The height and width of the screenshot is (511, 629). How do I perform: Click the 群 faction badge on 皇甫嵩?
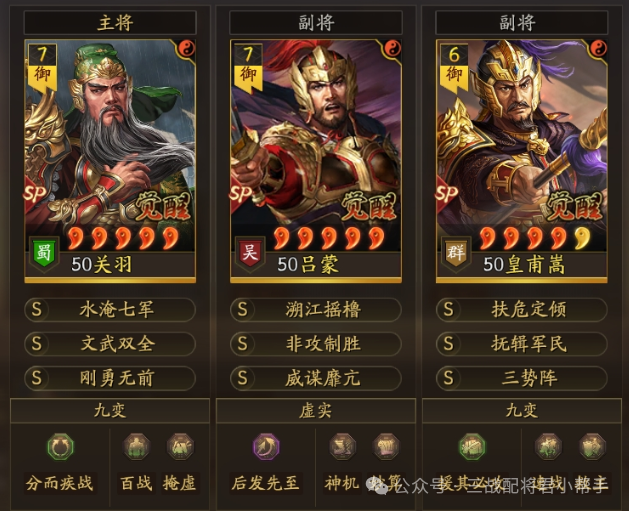coord(456,253)
